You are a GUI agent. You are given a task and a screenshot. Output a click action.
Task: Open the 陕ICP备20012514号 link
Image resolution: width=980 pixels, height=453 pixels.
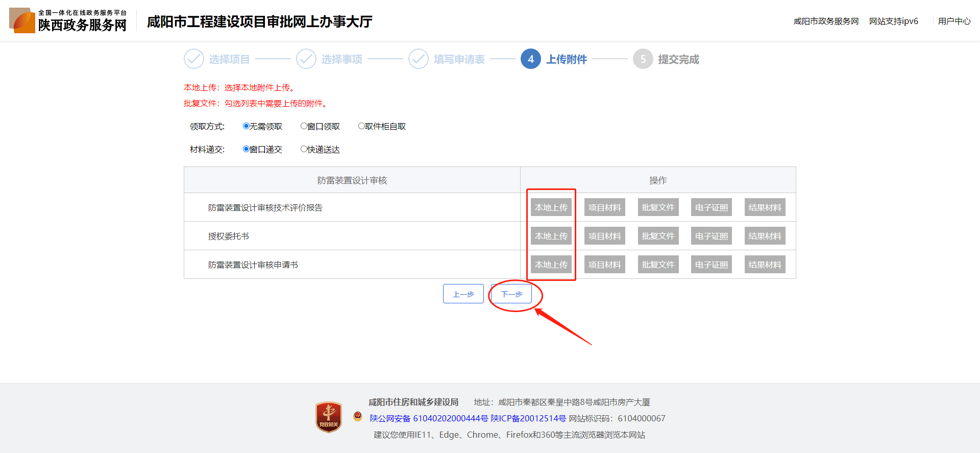(528, 419)
